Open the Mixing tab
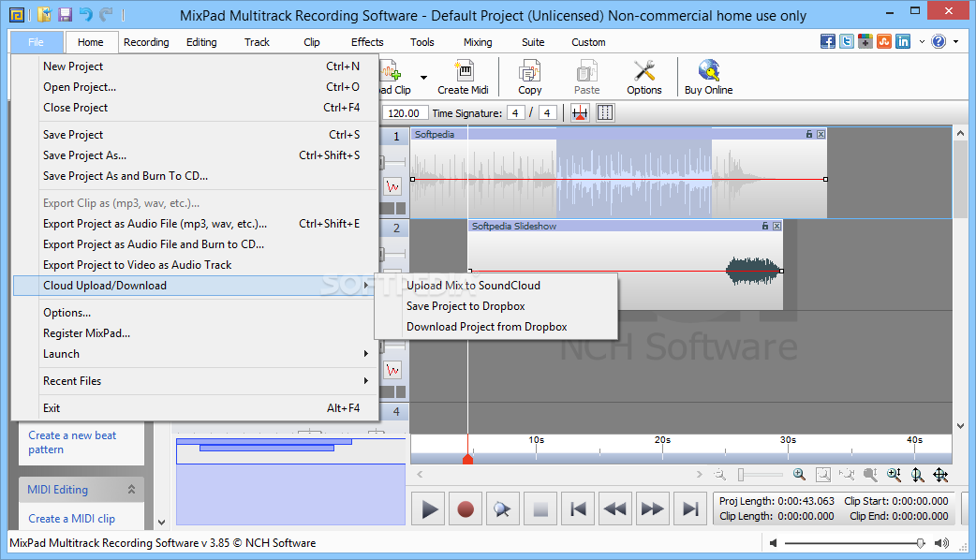The width and height of the screenshot is (976, 560). (x=478, y=42)
